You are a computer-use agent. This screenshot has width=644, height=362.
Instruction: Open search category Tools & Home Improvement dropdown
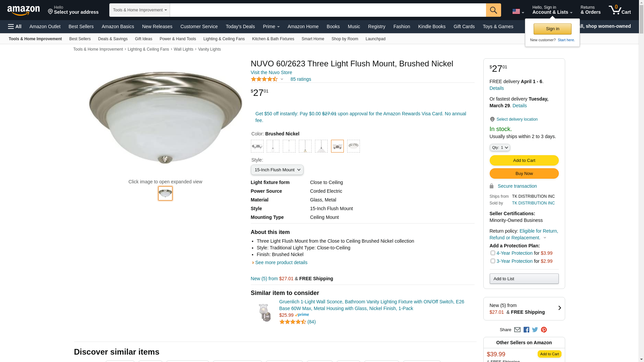click(140, 10)
